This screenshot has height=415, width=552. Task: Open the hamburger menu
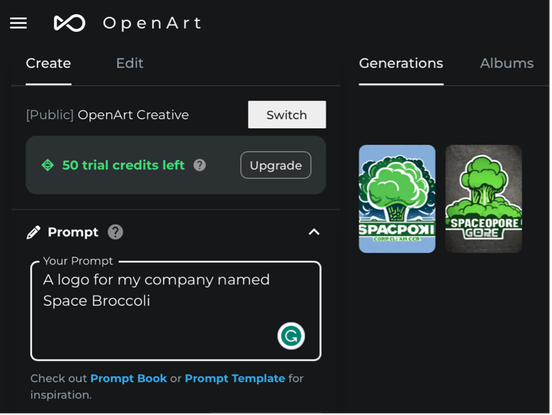18,24
